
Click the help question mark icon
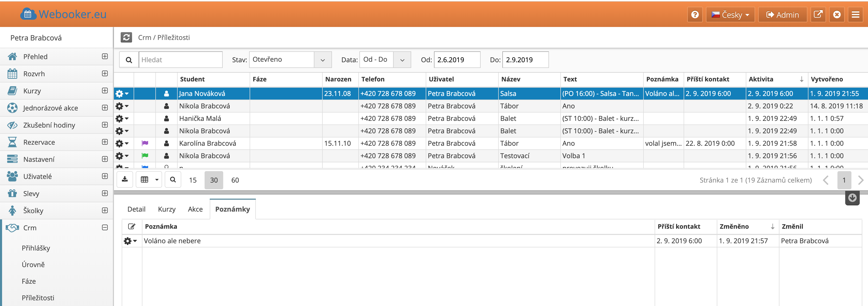(x=695, y=15)
